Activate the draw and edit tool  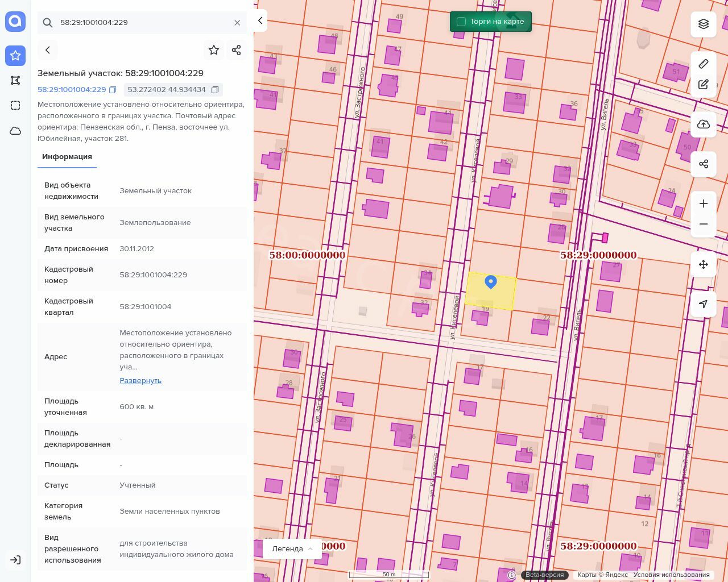tap(704, 85)
